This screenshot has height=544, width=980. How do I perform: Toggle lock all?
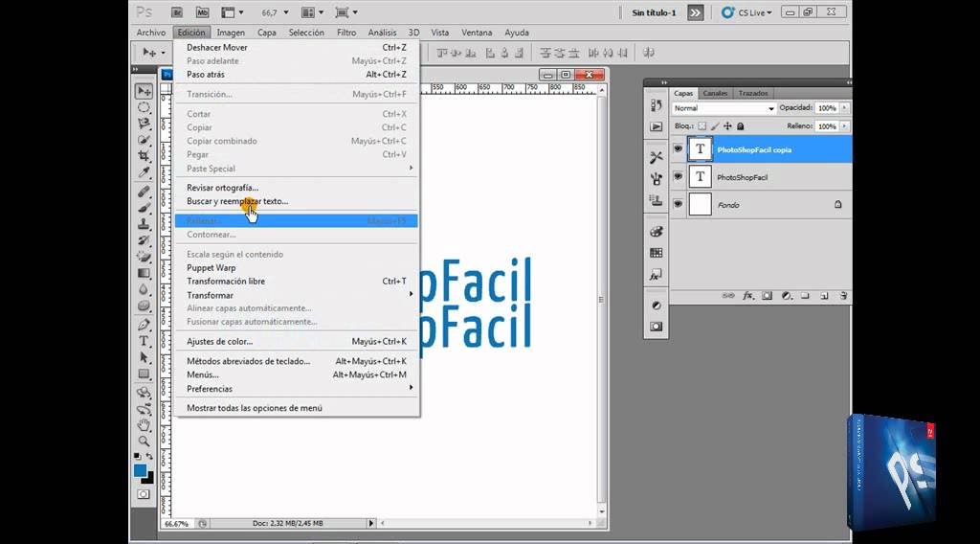click(x=740, y=126)
